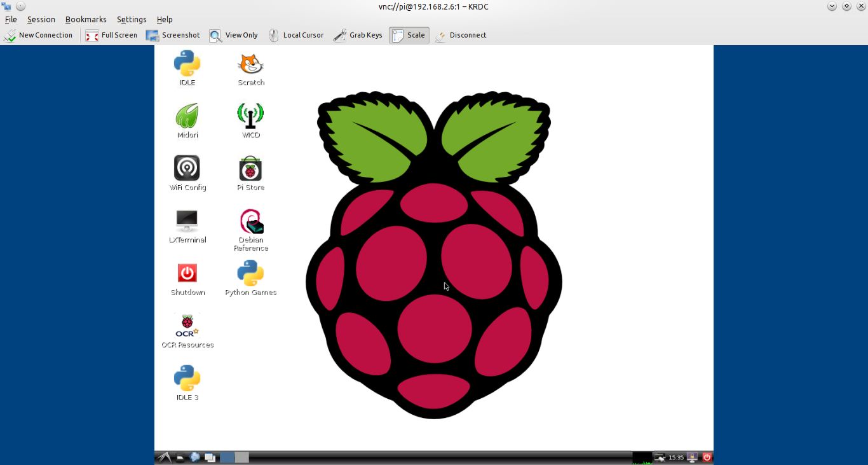
Task: Select the Debian Reference icon
Action: click(x=251, y=230)
